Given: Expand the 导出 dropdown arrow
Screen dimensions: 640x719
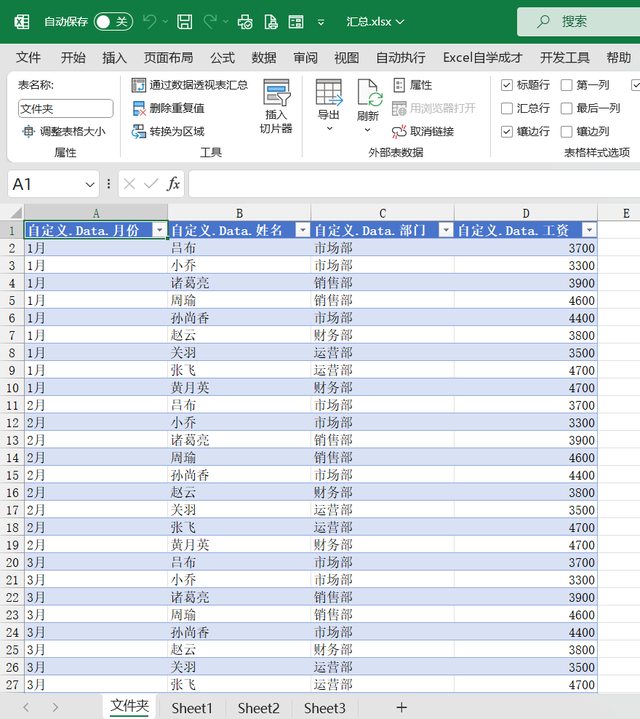Looking at the screenshot, I should [x=329, y=129].
